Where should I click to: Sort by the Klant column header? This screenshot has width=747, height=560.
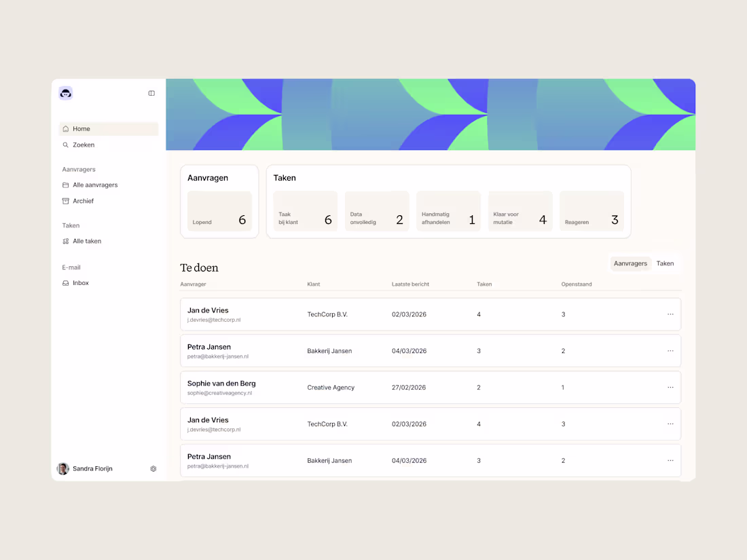tap(314, 284)
